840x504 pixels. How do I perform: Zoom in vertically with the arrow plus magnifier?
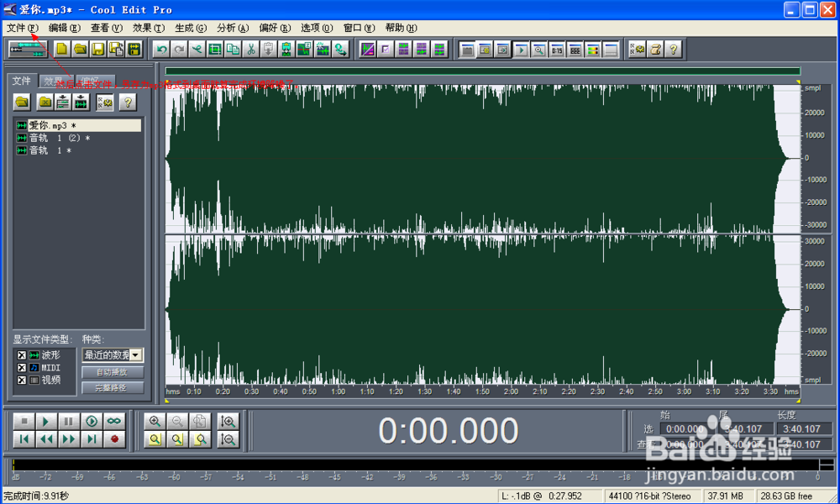(228, 422)
